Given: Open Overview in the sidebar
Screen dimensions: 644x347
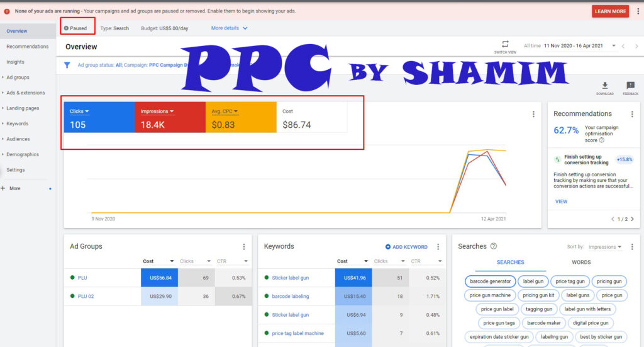Looking at the screenshot, I should (17, 31).
